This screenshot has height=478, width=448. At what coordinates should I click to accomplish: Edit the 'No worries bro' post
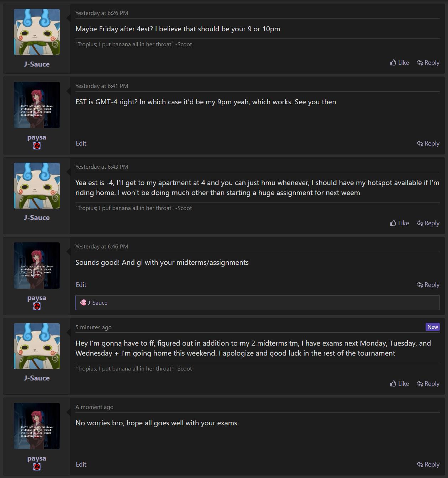pos(81,464)
